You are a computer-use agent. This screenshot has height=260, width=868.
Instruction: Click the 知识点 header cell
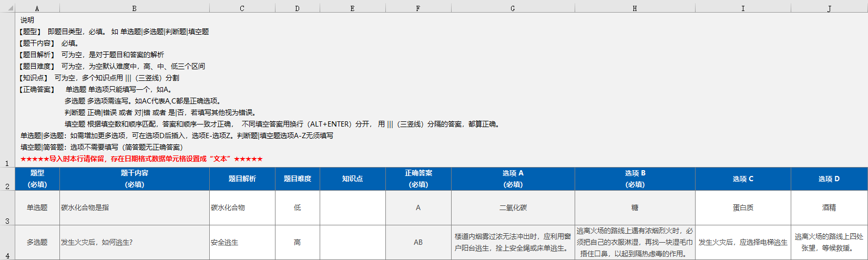coord(353,179)
